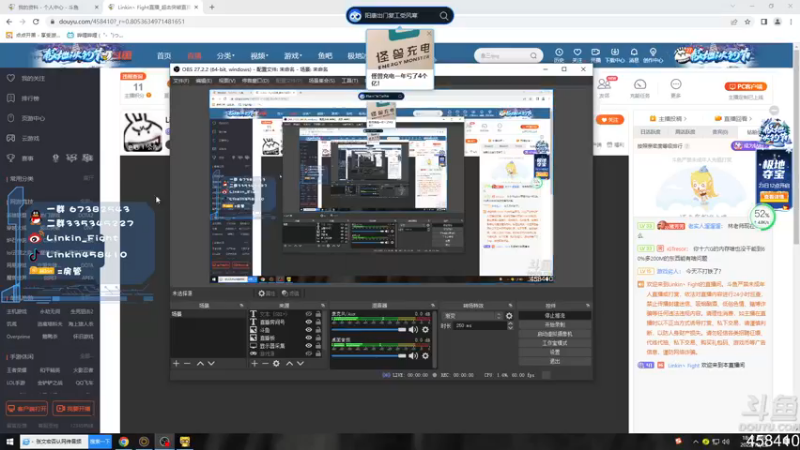Toggle visibility of second text source in OBS
Viewport: 800px width, 450px height.
point(308,322)
